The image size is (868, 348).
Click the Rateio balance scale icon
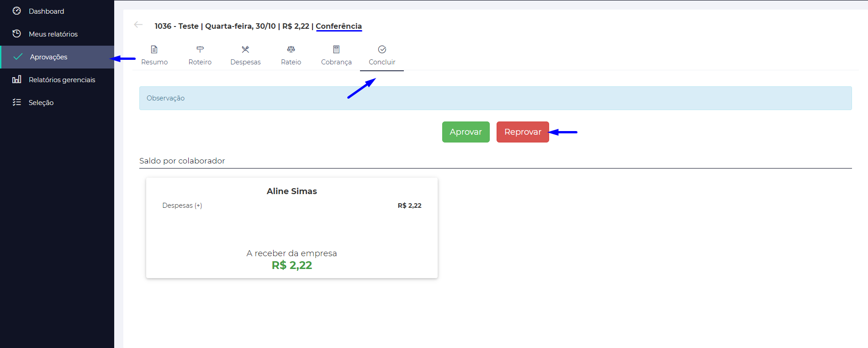pyautogui.click(x=291, y=49)
